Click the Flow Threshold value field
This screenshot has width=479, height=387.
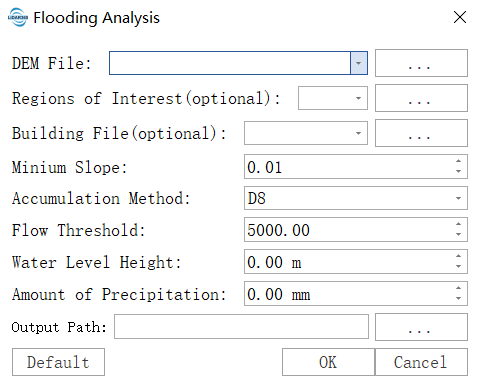(x=348, y=230)
